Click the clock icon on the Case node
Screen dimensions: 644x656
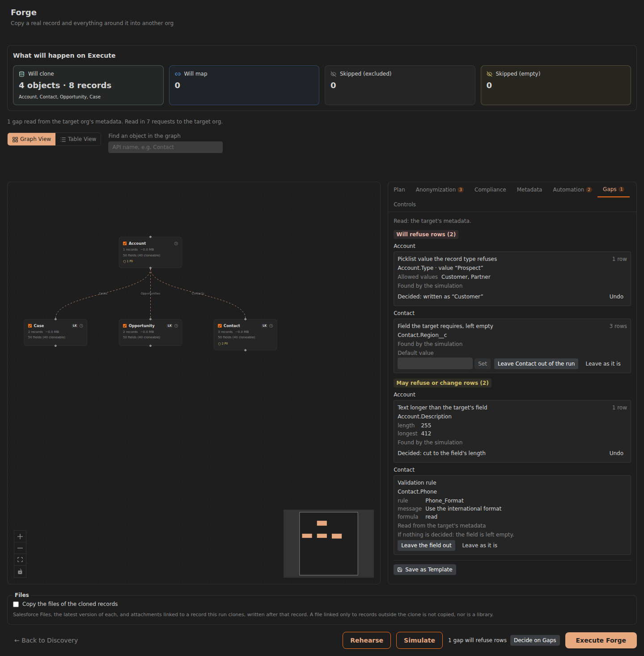[x=81, y=326]
